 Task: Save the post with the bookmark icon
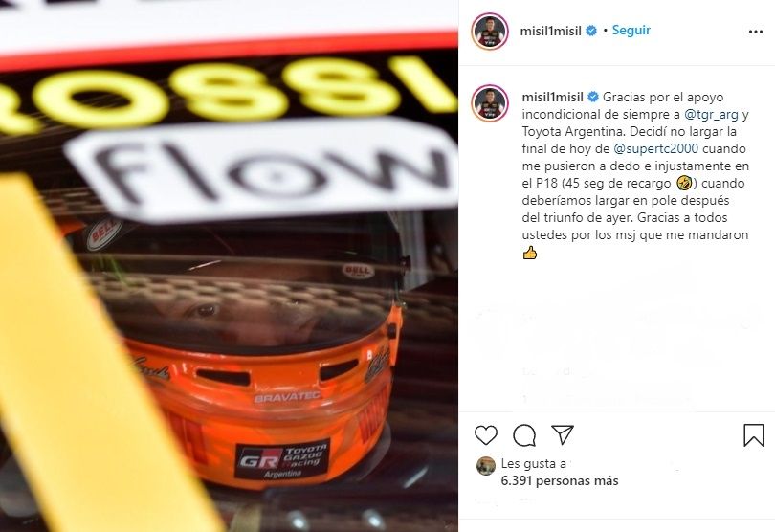tap(754, 435)
